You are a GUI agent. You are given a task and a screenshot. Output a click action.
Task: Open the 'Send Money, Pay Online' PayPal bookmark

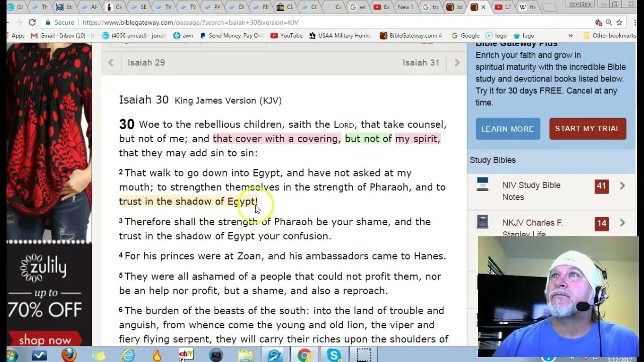tap(231, 36)
